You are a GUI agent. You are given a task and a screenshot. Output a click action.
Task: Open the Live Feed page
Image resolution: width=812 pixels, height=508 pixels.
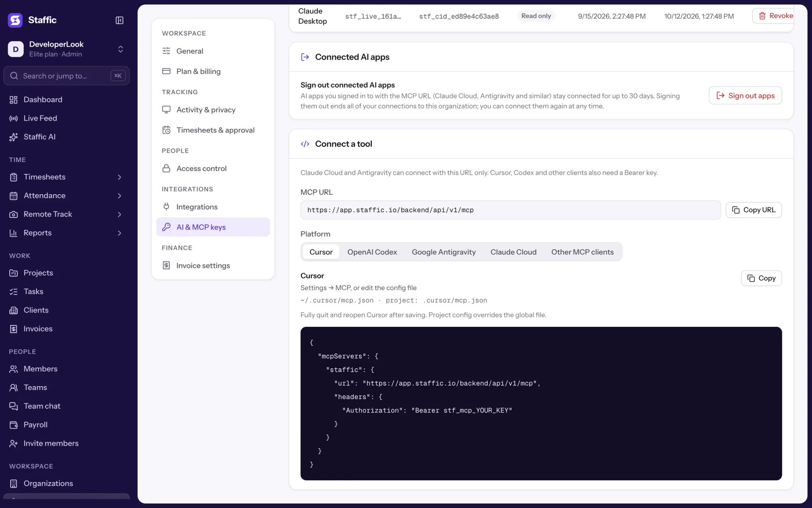[66, 118]
